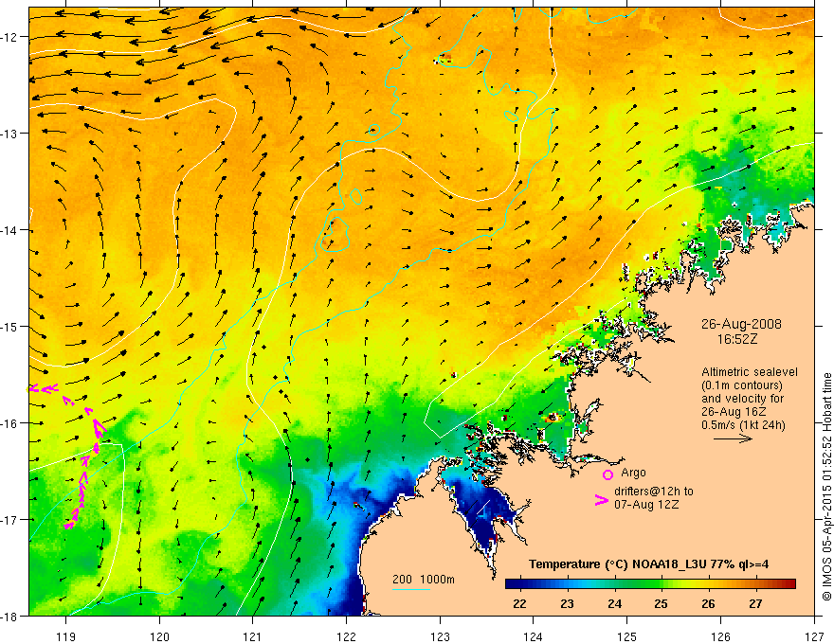Image resolution: width=834 pixels, height=644 pixels.
Task: Click the longitude axis label "122"
Action: click(x=346, y=636)
